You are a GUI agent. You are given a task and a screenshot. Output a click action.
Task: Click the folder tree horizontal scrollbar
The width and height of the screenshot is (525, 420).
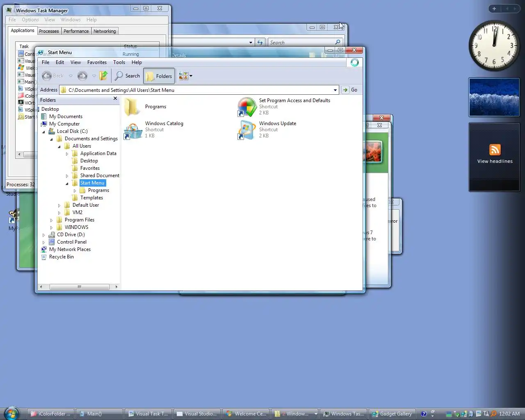(79, 287)
